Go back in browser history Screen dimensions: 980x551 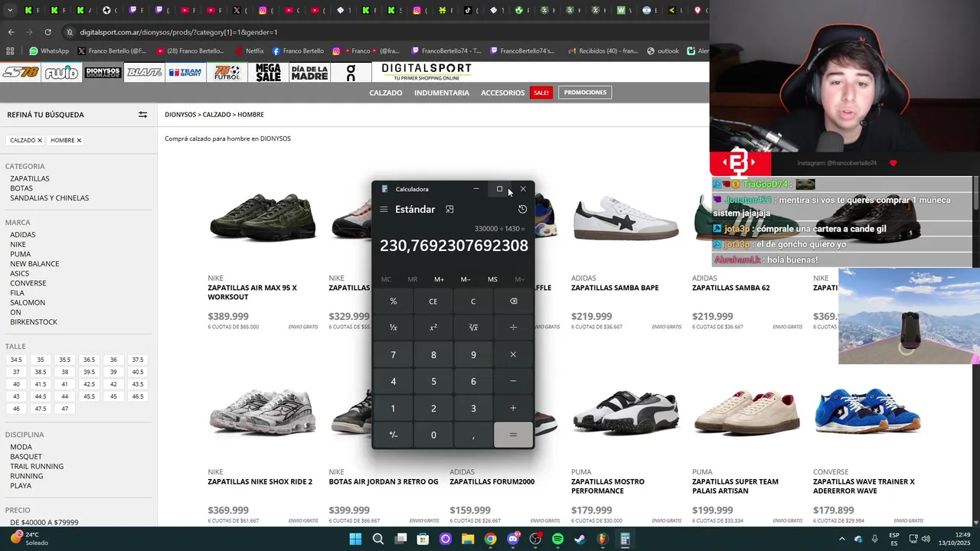coord(11,32)
